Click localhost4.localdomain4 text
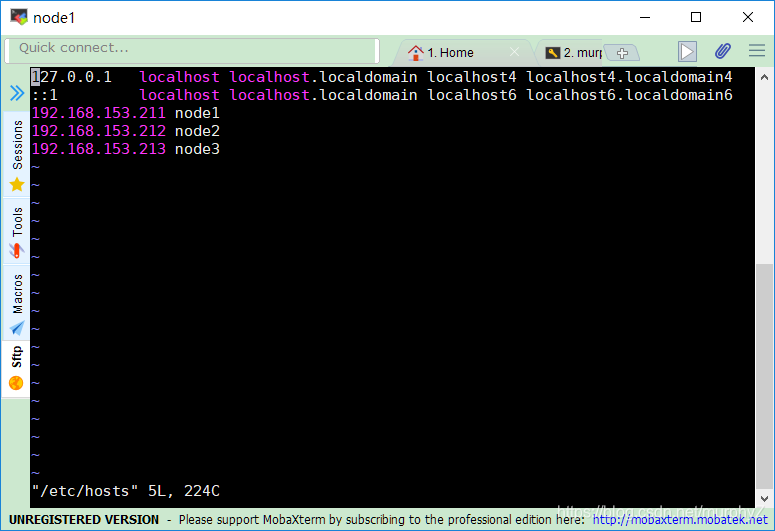Screen dimensions: 775x531 (629, 77)
